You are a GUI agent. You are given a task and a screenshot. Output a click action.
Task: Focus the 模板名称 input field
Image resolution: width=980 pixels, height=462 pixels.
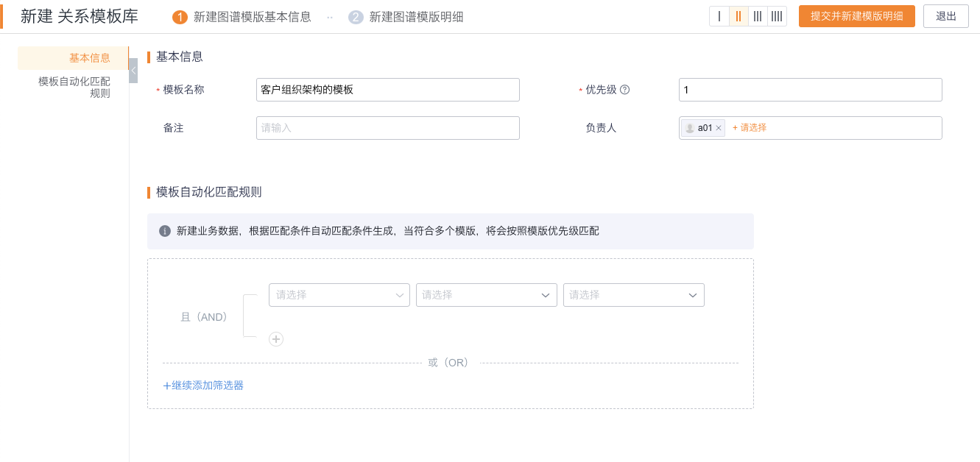click(388, 90)
